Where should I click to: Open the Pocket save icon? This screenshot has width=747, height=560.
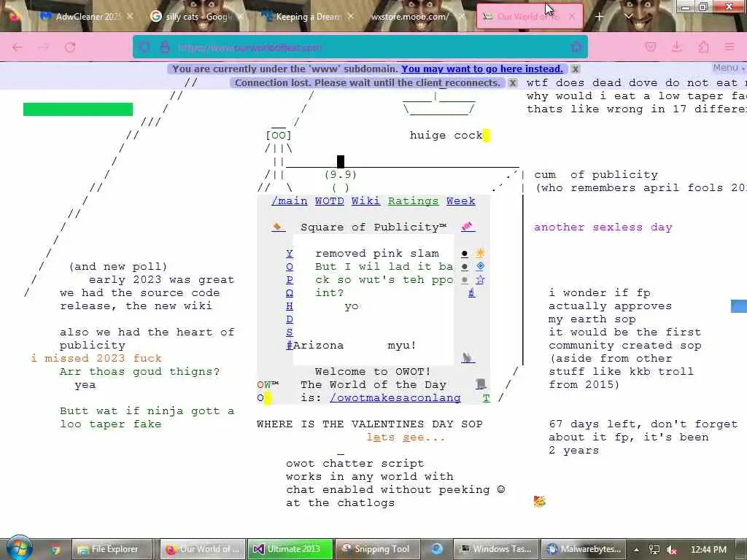pos(650,47)
